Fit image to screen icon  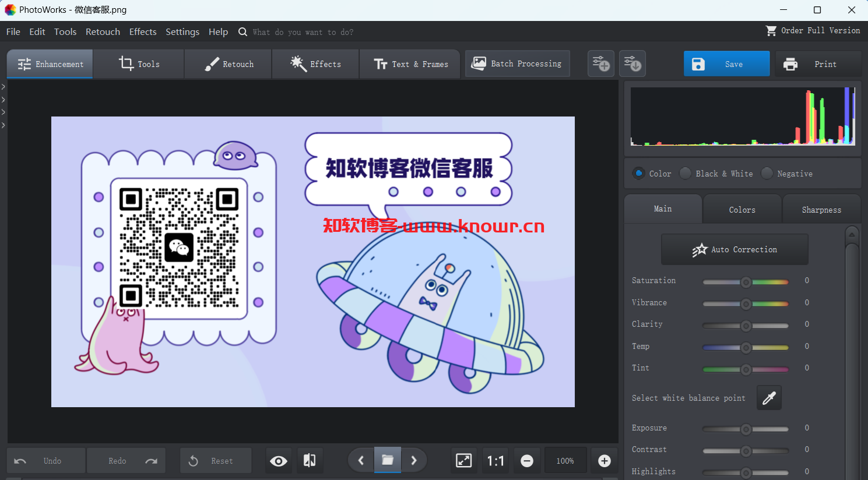click(x=464, y=461)
